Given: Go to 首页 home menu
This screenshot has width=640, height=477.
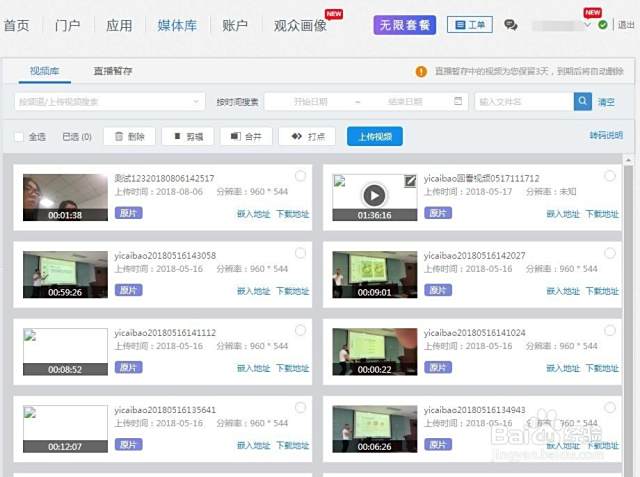Looking at the screenshot, I should pyautogui.click(x=17, y=25).
